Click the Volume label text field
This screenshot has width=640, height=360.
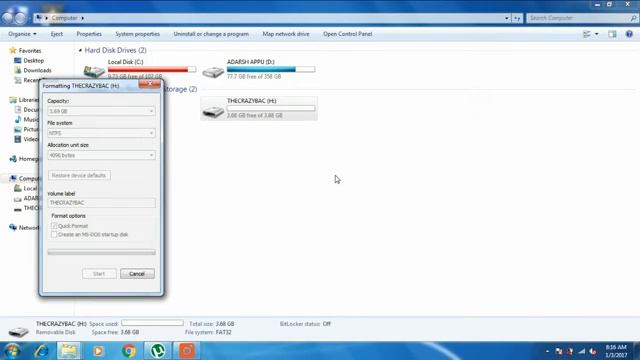coord(101,203)
